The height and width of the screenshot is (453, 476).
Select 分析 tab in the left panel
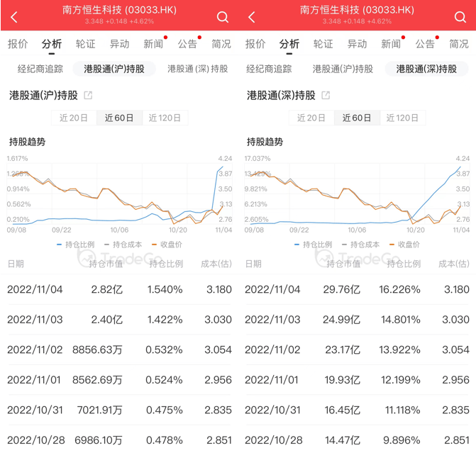[x=52, y=44]
